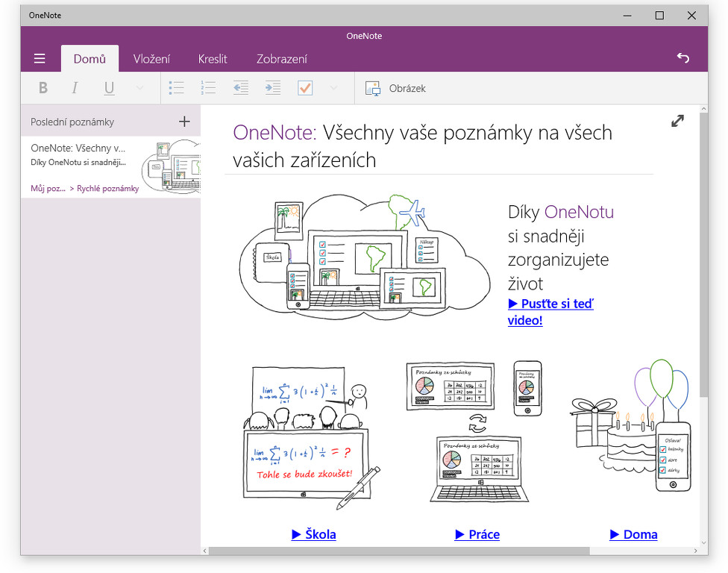This screenshot has width=728, height=573.
Task: Open the Práce link
Action: 477,534
